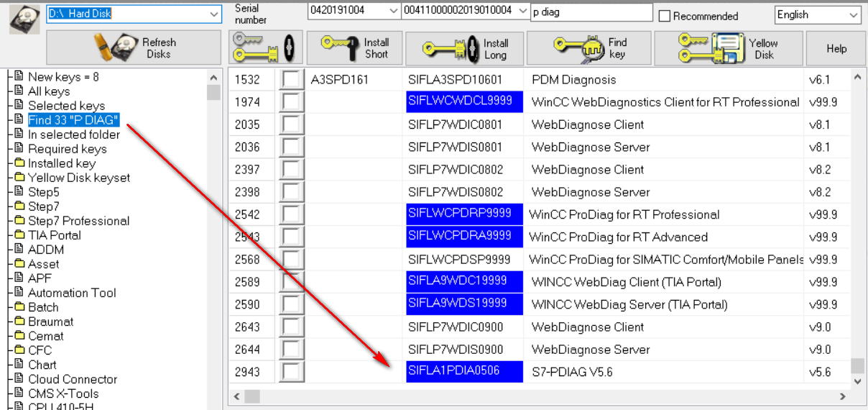This screenshot has width=868, height=410.
Task: Open the Batch folder
Action: [43, 307]
